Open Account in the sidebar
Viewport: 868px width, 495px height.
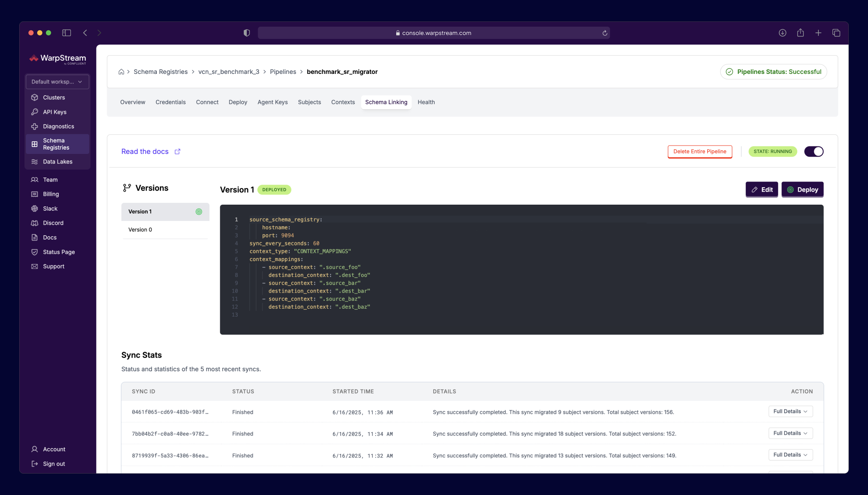click(x=54, y=449)
